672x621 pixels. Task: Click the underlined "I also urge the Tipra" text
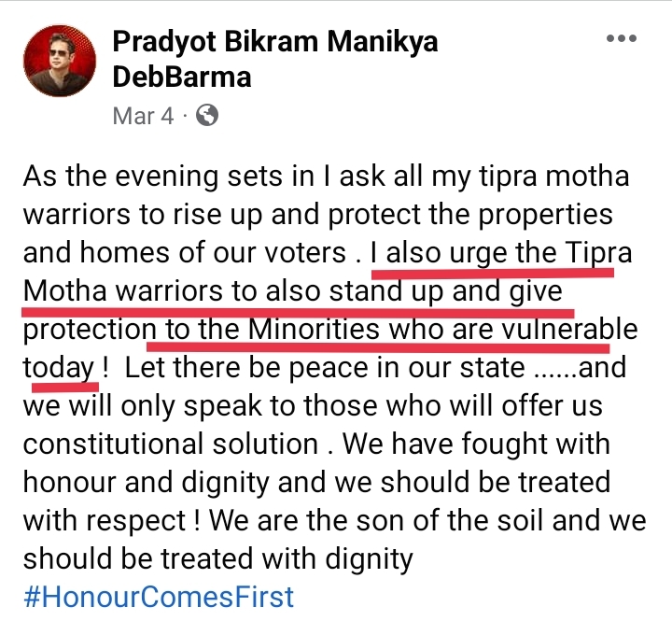(x=501, y=253)
